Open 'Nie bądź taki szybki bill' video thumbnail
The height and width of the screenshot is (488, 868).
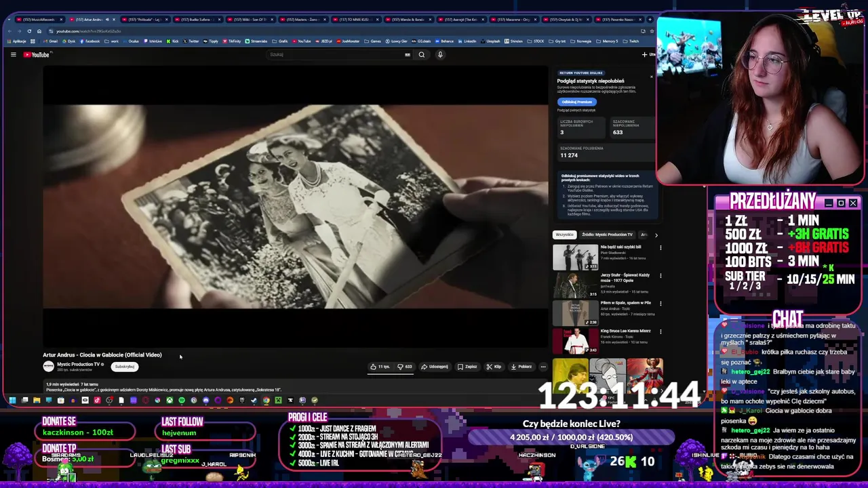click(575, 258)
